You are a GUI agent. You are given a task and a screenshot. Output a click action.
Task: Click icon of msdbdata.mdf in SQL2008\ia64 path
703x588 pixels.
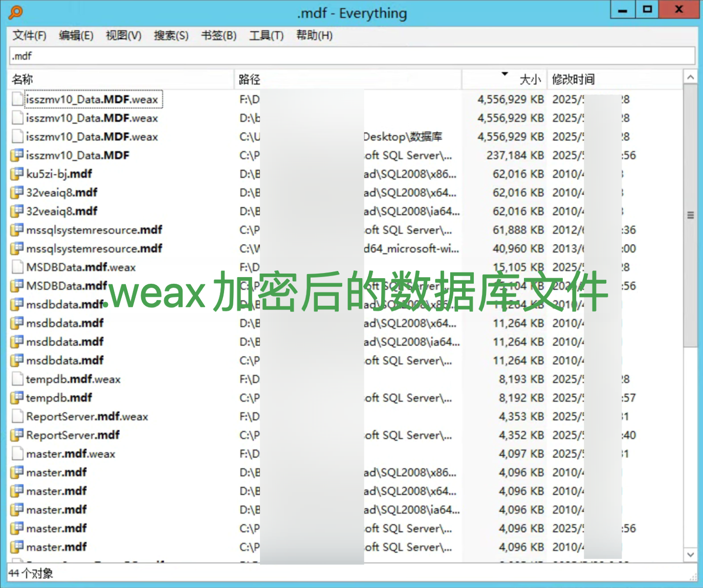tap(17, 342)
